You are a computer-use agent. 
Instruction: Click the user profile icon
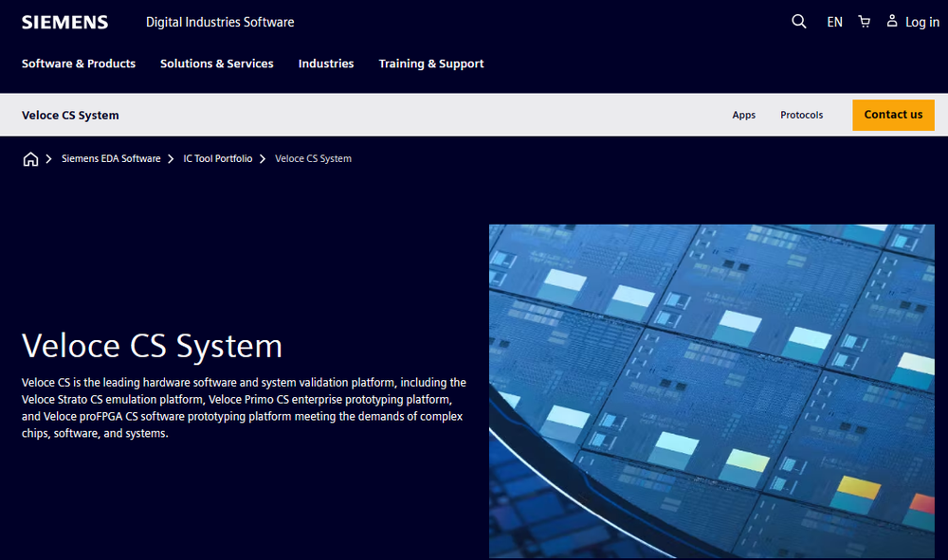892,21
